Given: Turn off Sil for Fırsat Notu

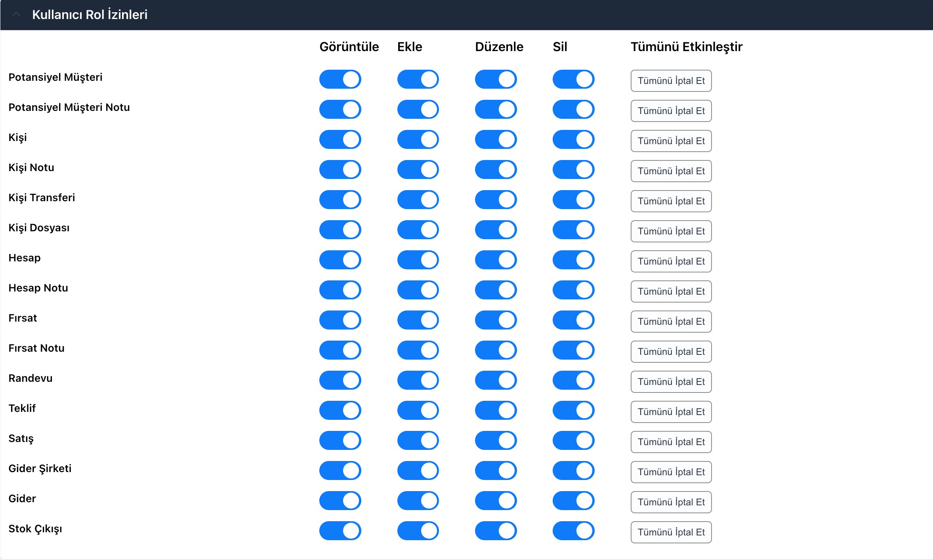Looking at the screenshot, I should (573, 350).
